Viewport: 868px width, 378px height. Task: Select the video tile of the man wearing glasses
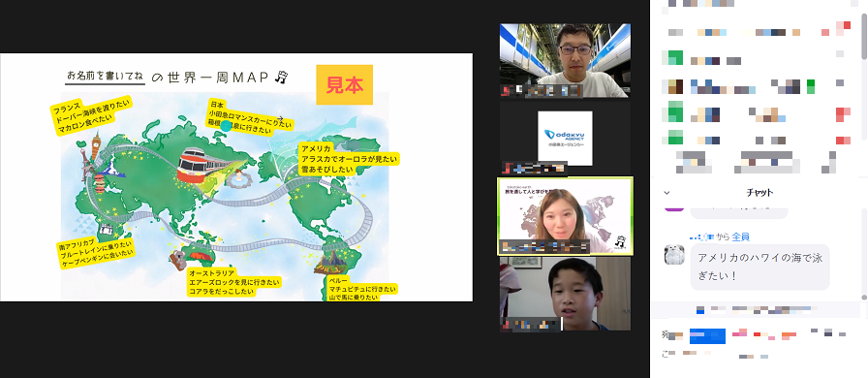point(565,60)
